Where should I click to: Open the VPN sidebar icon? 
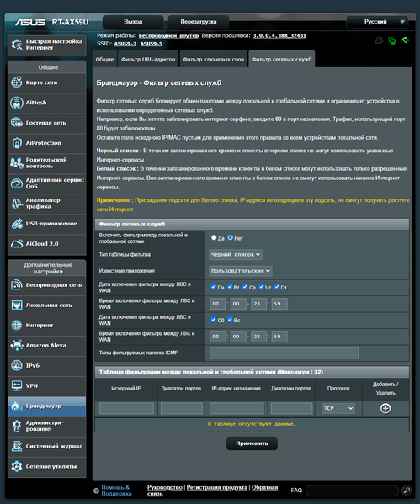click(17, 385)
